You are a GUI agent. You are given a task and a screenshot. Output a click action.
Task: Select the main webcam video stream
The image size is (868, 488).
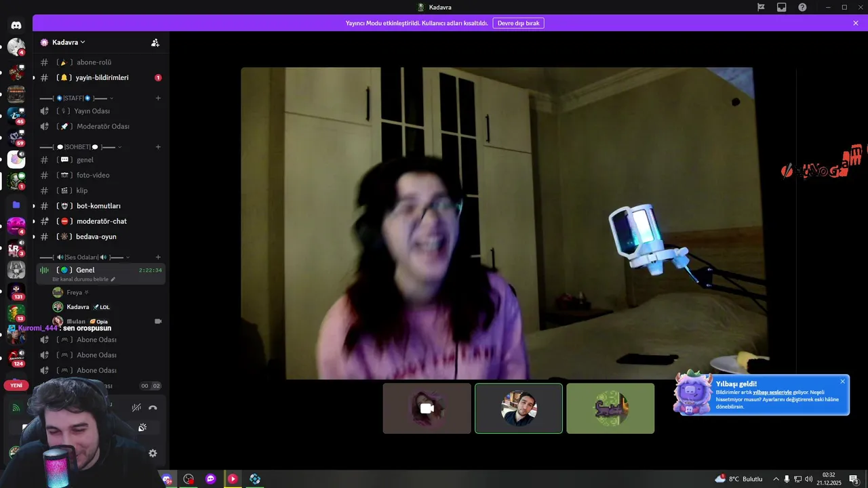[505, 223]
